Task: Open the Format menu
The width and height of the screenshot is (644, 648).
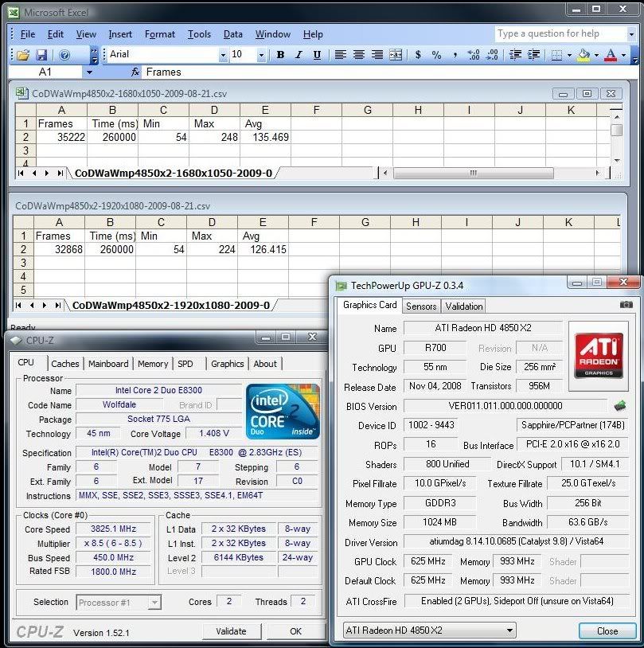Action: point(160,34)
